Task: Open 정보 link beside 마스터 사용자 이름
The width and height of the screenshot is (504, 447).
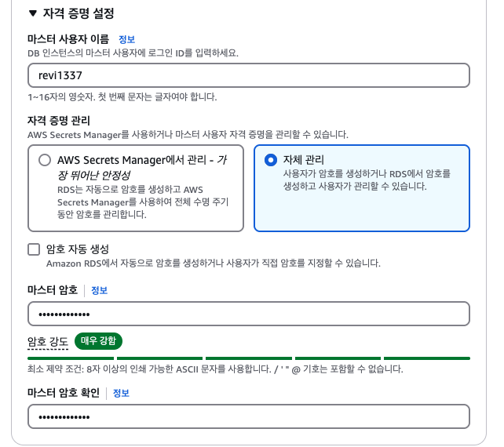Action: 126,39
